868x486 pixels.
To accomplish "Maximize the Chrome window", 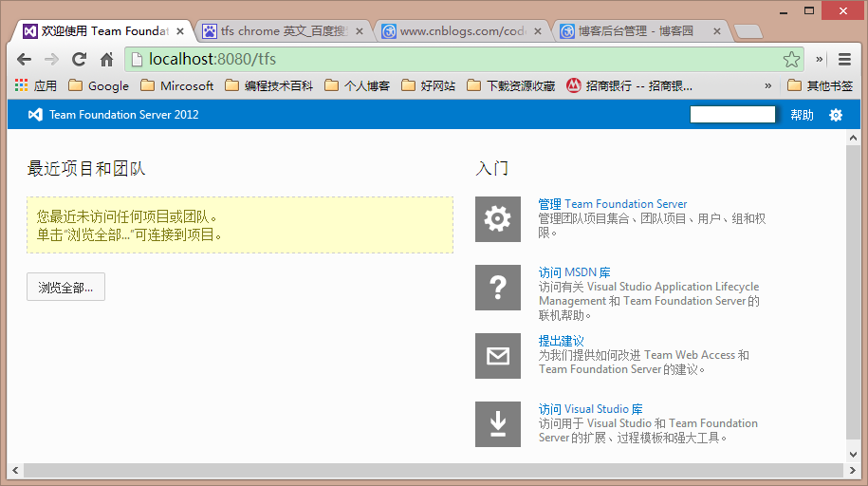I will click(809, 11).
